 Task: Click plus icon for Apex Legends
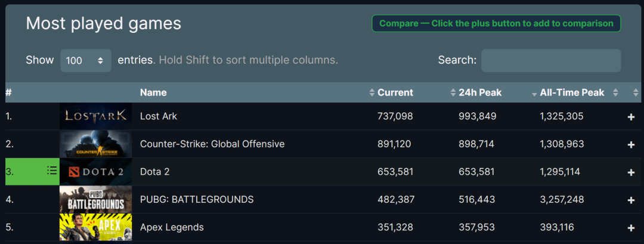(631, 228)
